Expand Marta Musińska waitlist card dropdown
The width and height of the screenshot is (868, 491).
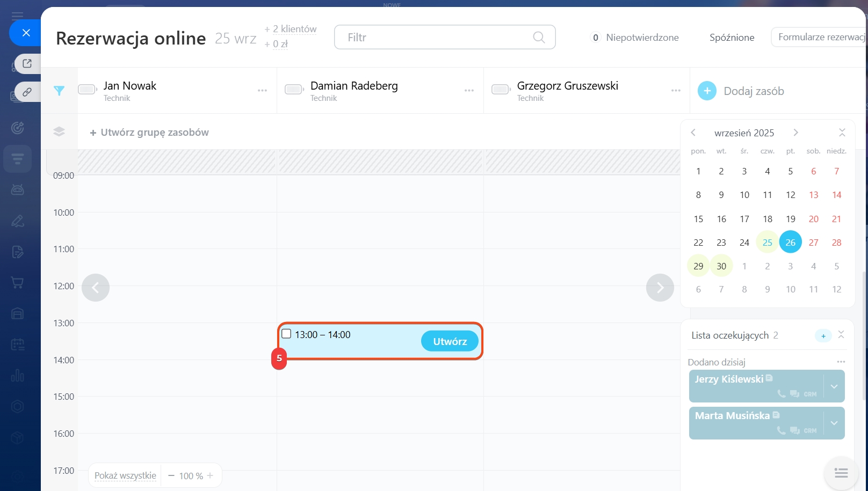(x=834, y=423)
